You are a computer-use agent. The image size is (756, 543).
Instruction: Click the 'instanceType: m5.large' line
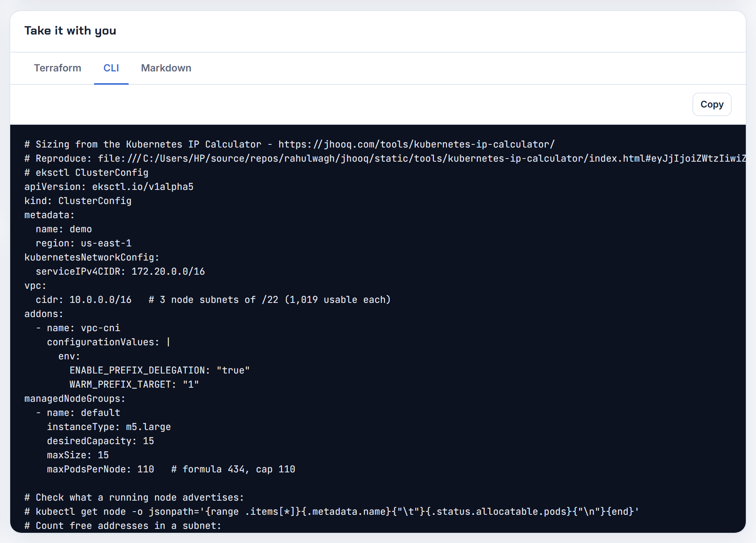(x=109, y=427)
